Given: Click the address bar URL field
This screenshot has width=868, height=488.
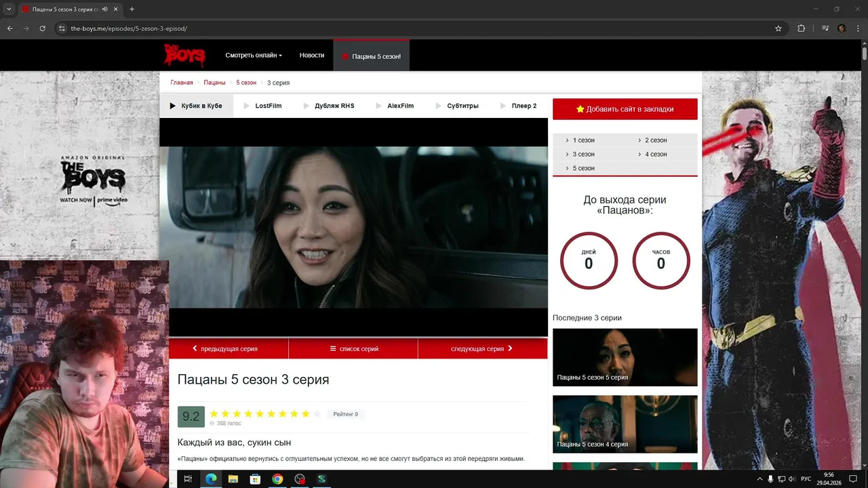Looking at the screenshot, I should [420, 28].
